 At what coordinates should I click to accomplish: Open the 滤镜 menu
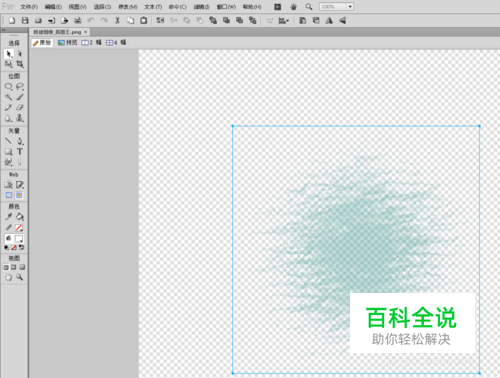pos(202,7)
